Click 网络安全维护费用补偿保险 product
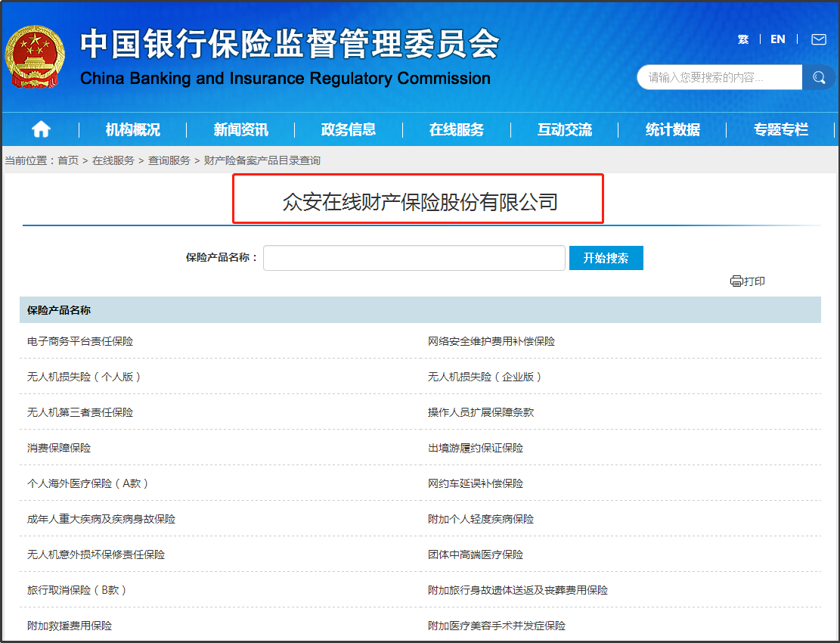840x643 pixels. coord(491,341)
